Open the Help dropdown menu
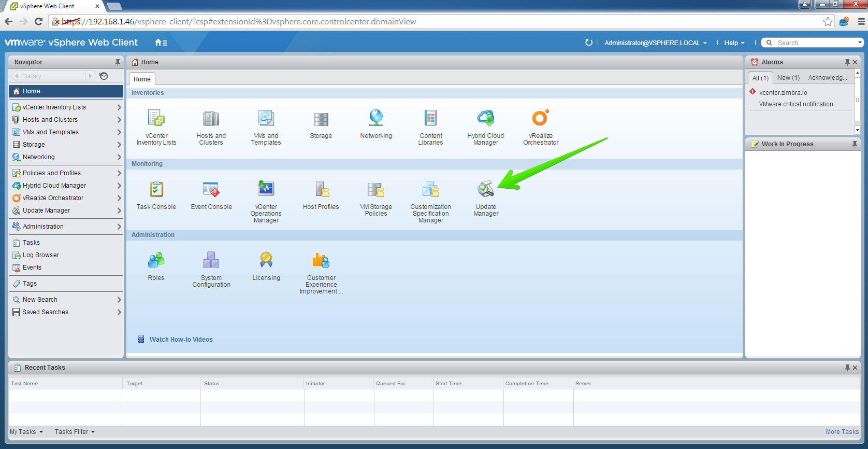Image resolution: width=868 pixels, height=449 pixels. click(x=734, y=43)
